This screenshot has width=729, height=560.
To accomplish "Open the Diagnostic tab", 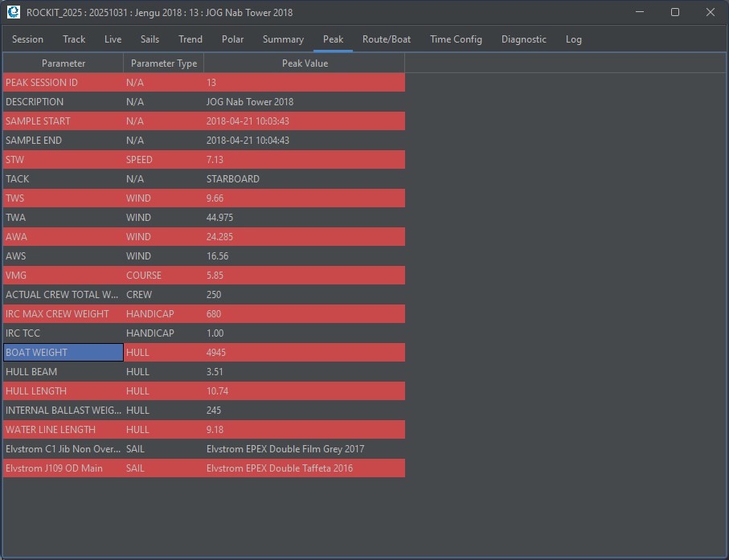I will [x=524, y=39].
